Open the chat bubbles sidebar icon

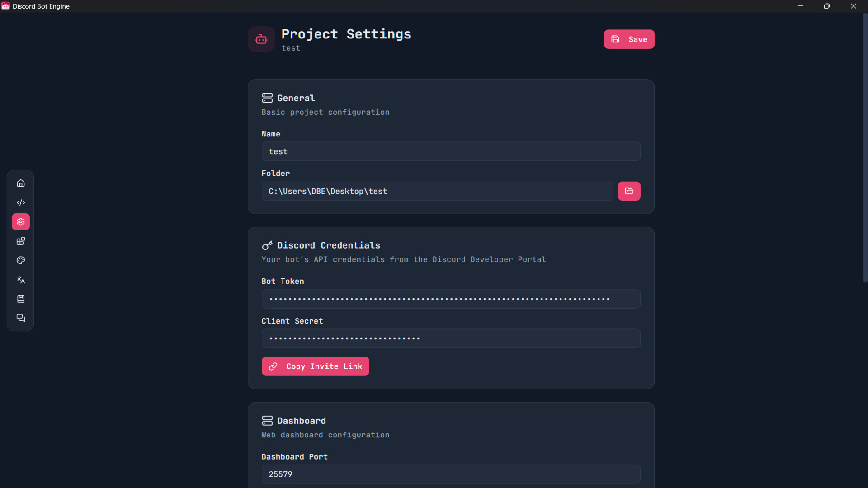(x=21, y=318)
